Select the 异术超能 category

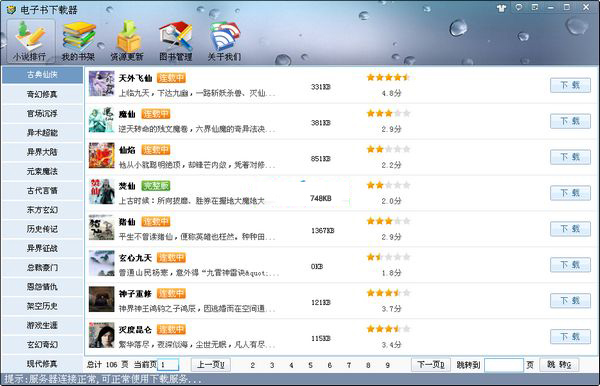point(42,133)
